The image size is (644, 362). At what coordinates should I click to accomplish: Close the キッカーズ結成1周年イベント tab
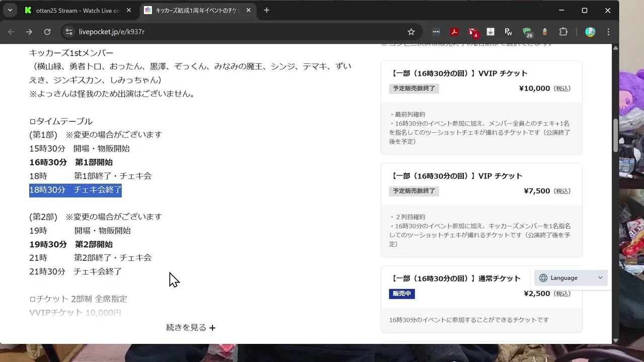248,10
